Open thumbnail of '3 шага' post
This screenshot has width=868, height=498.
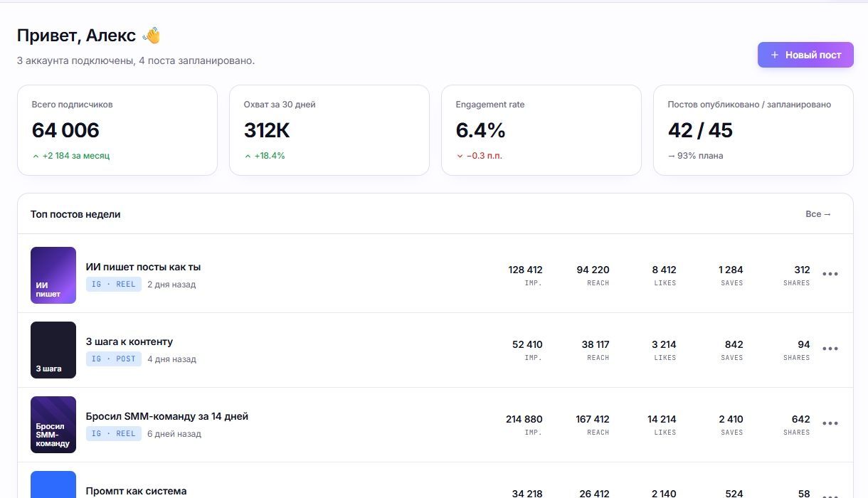(53, 350)
